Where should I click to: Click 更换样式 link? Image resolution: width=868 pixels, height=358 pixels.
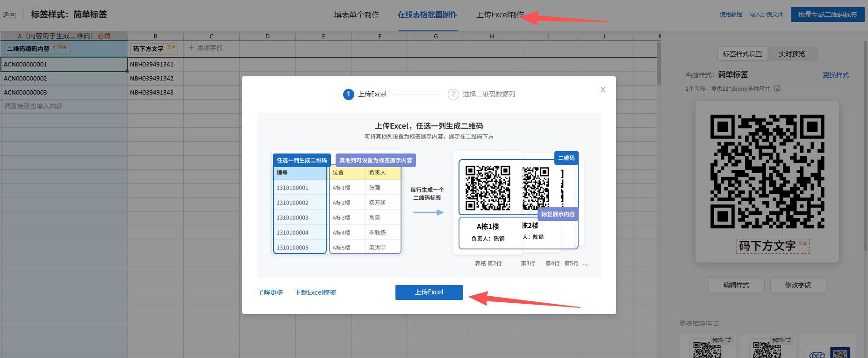click(836, 75)
